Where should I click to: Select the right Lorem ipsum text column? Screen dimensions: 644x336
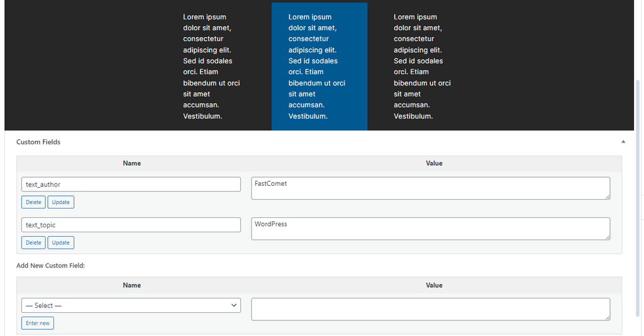pos(423,66)
